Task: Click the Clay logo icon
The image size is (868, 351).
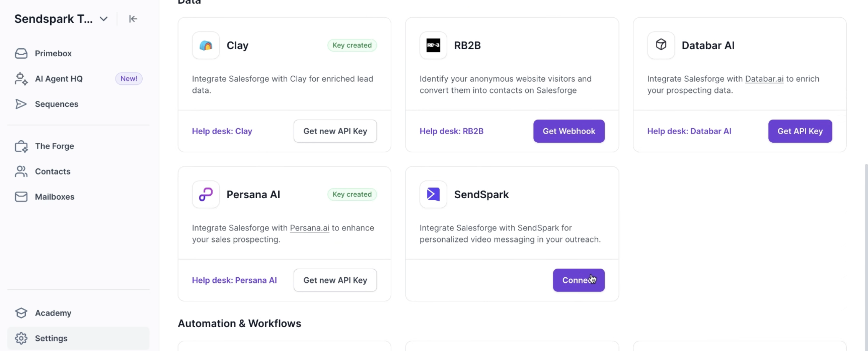Action: pos(206,45)
